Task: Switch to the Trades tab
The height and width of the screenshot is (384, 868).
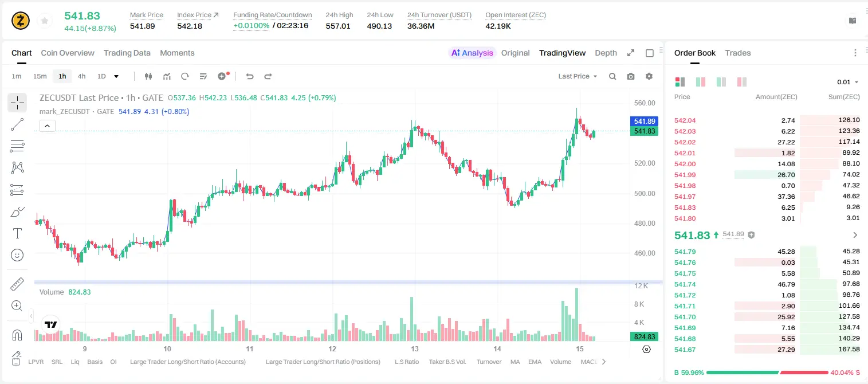Action: 737,53
